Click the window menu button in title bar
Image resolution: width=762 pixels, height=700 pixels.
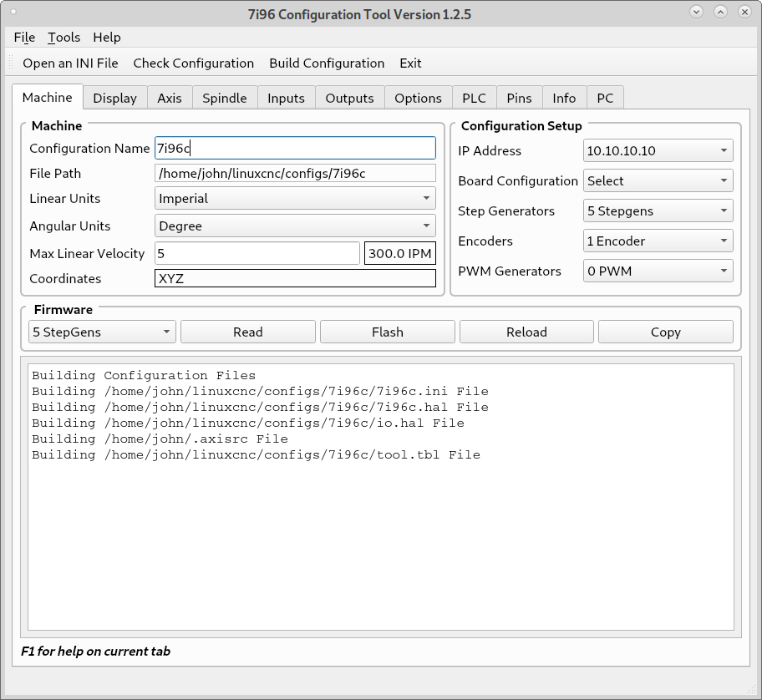[13, 12]
